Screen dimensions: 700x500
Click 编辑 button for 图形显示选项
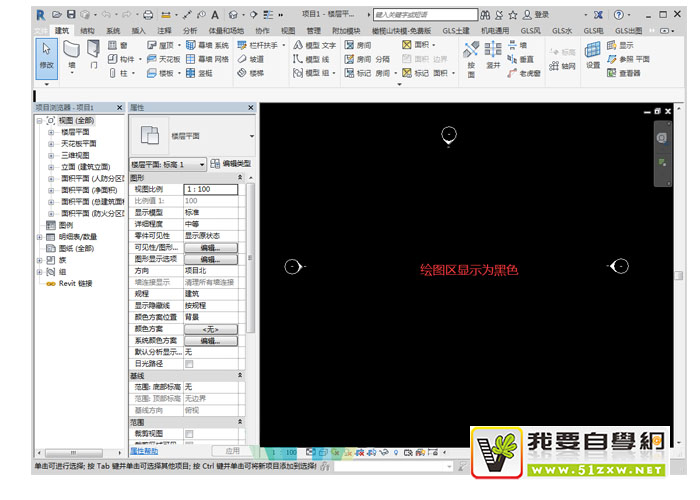[x=211, y=259]
